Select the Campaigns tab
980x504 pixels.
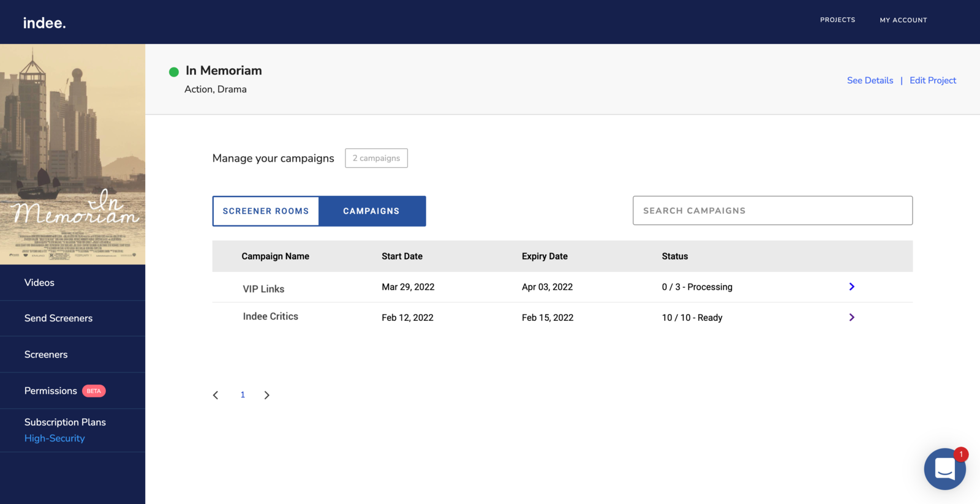point(371,211)
